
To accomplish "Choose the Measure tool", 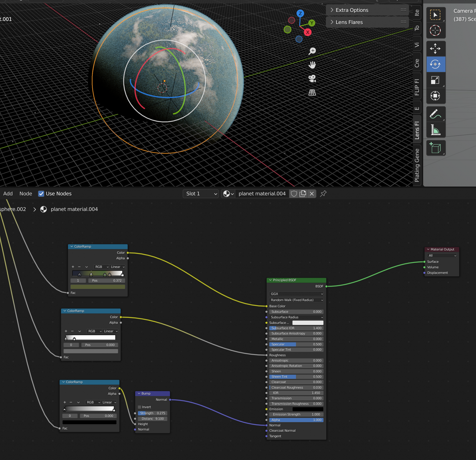I will 435,130.
